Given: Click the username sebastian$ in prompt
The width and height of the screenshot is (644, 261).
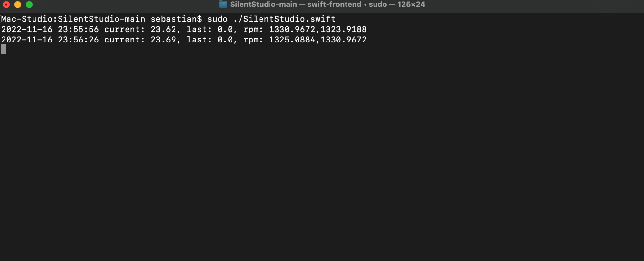Looking at the screenshot, I should tap(176, 19).
